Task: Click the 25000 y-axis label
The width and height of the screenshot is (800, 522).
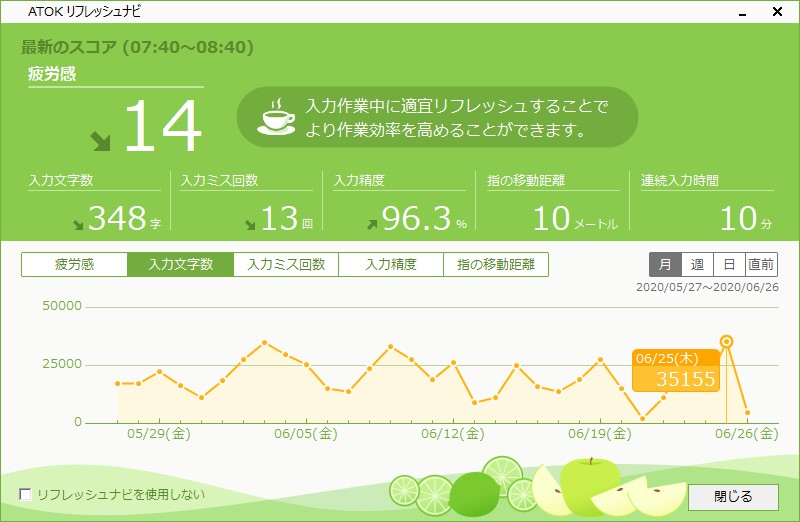Action: [x=62, y=364]
